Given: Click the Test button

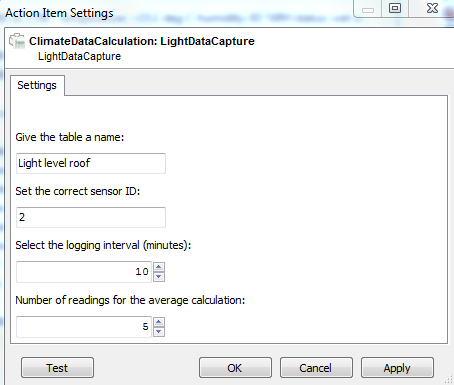Looking at the screenshot, I should coord(57,368).
